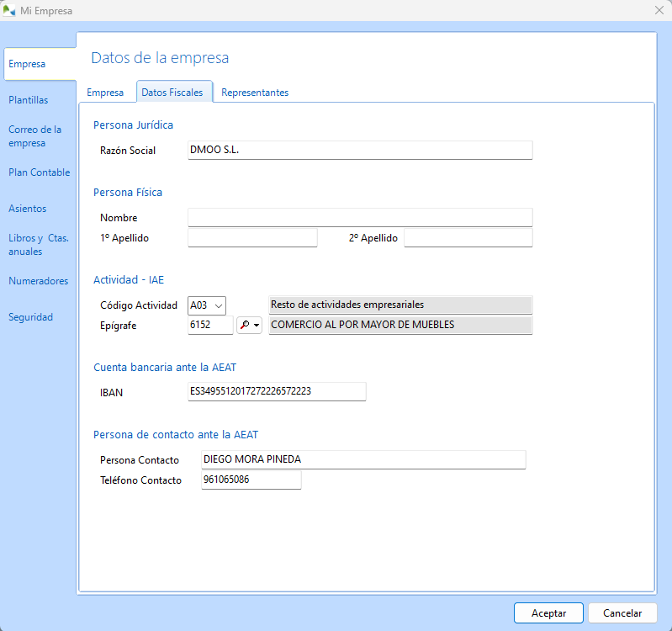Select the Datos Fiscales tab
Viewport: 672px width, 631px height.
pos(172,93)
